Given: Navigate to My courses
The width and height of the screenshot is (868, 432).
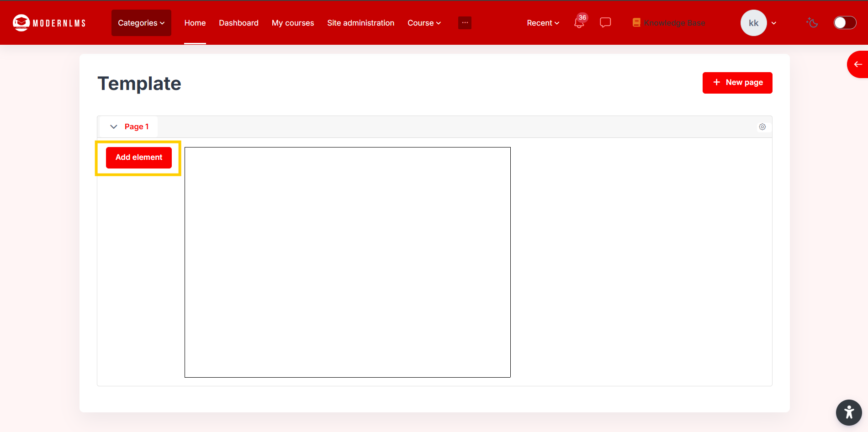Looking at the screenshot, I should [293, 23].
